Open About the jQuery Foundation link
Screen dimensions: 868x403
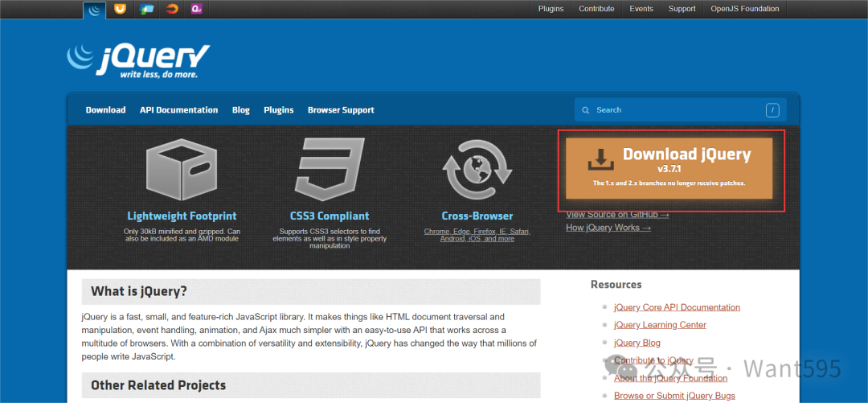pyautogui.click(x=670, y=378)
